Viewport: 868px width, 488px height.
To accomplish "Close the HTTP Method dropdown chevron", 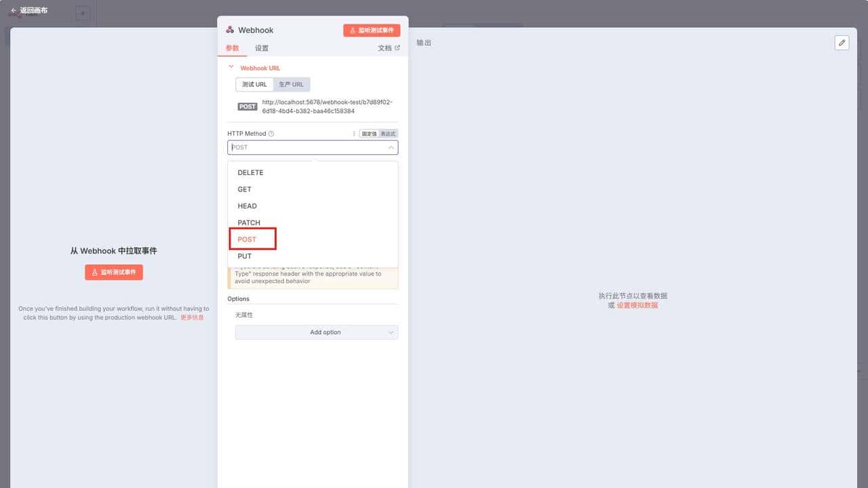I will pyautogui.click(x=393, y=147).
